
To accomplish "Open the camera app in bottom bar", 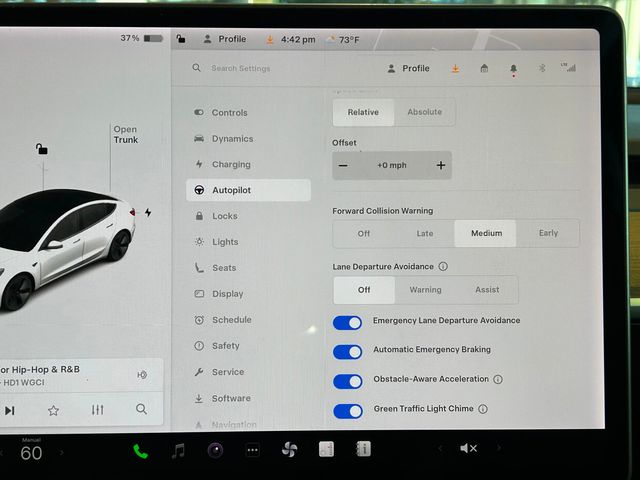I will click(x=216, y=451).
